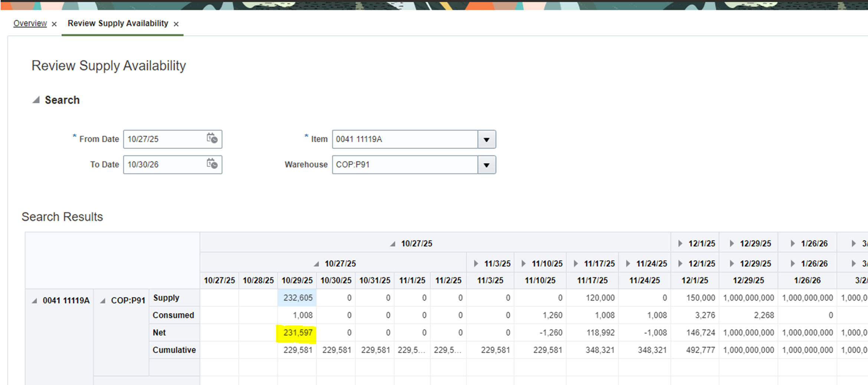
Task: Collapse the top-level 10/27/25 period header
Action: click(x=393, y=244)
